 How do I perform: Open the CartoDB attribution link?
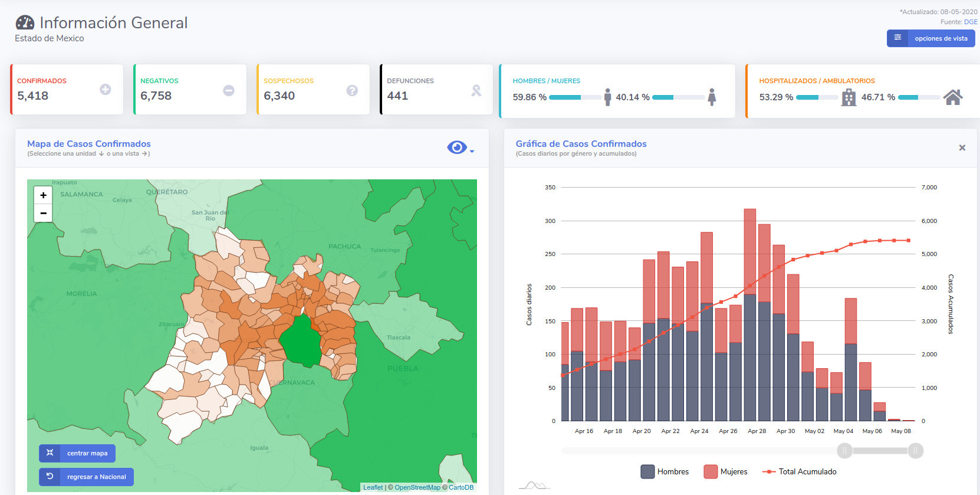pos(461,487)
